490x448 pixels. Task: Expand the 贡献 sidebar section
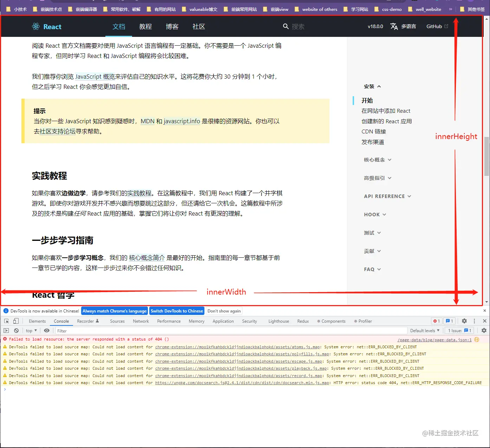(x=372, y=251)
